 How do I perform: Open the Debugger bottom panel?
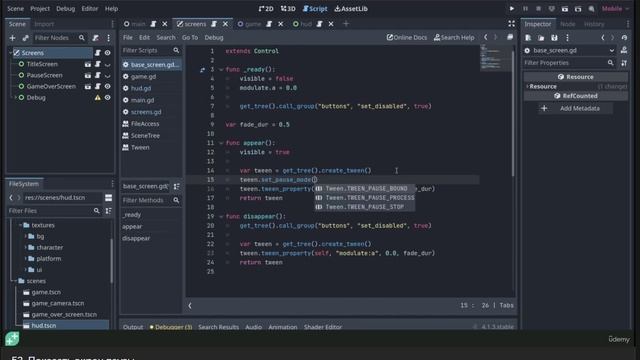(x=171, y=327)
